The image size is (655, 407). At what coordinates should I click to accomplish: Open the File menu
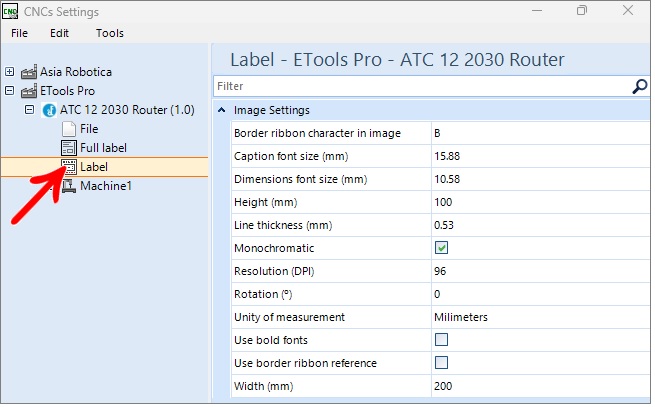point(20,33)
